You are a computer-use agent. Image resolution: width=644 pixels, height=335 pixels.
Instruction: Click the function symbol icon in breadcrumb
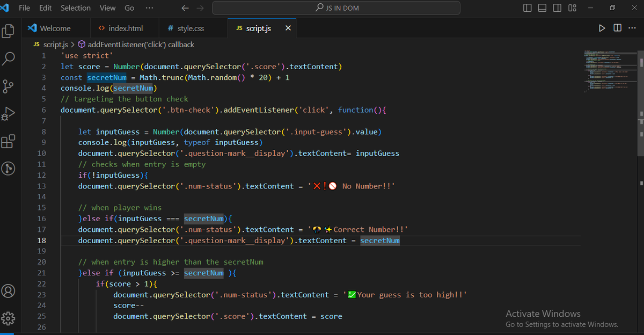tap(82, 45)
